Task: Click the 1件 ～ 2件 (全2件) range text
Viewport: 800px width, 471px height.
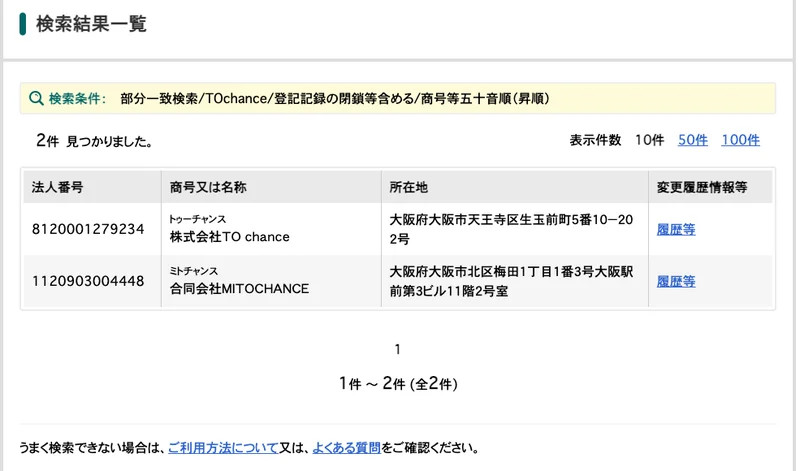Action: pos(398,383)
